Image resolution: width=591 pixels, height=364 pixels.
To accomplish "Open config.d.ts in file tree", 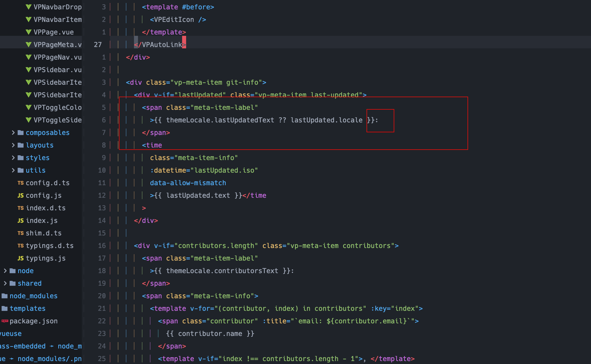I will click(48, 183).
